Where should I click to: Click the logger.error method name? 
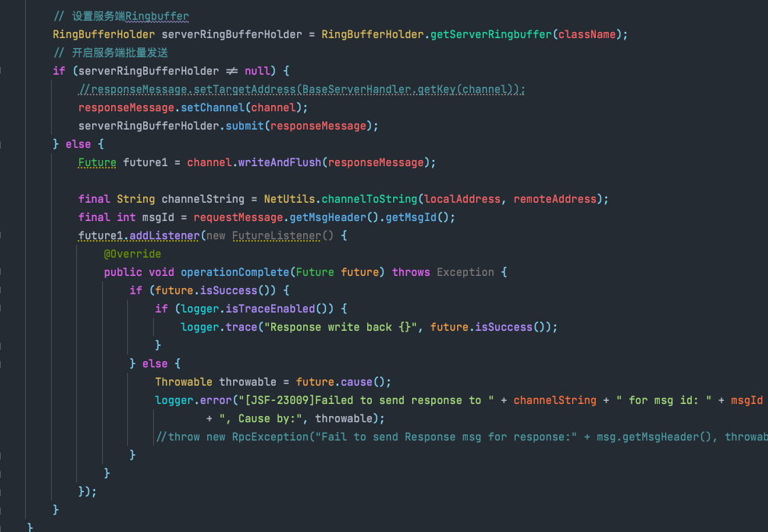pos(216,401)
